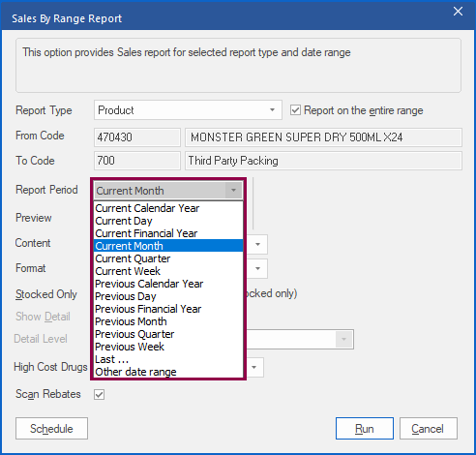The width and height of the screenshot is (476, 455).
Task: Click the From Code field 470430
Action: (137, 137)
